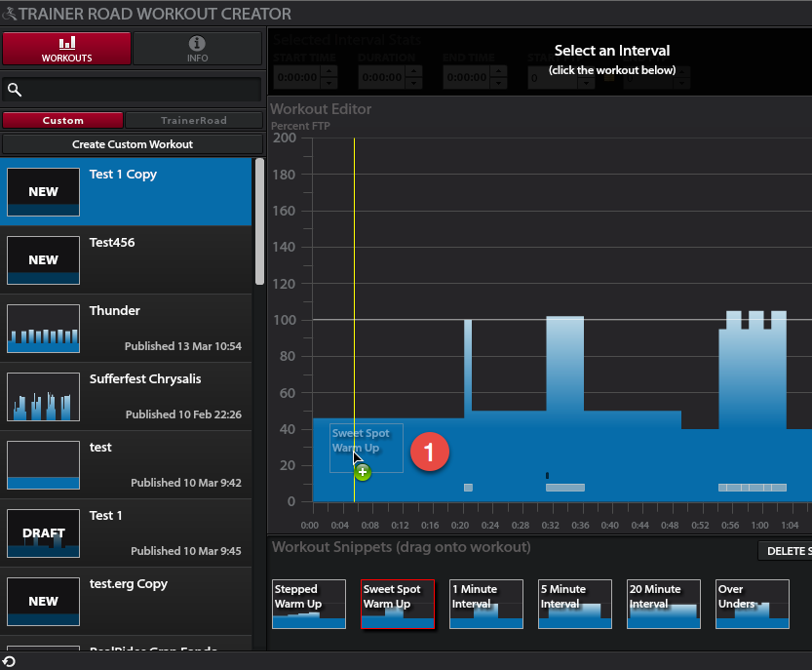Image resolution: width=812 pixels, height=670 pixels.
Task: Select the Stepped Warm Up snippet
Action: pos(309,605)
